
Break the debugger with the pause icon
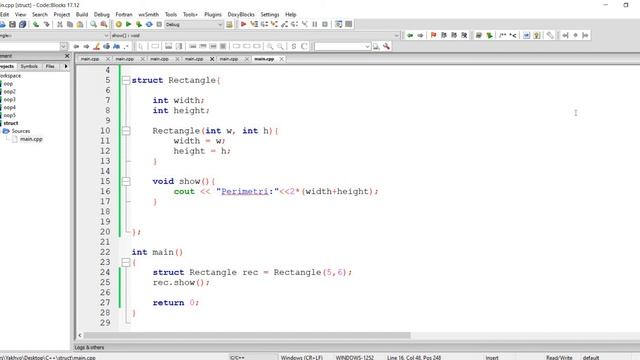click(x=315, y=24)
